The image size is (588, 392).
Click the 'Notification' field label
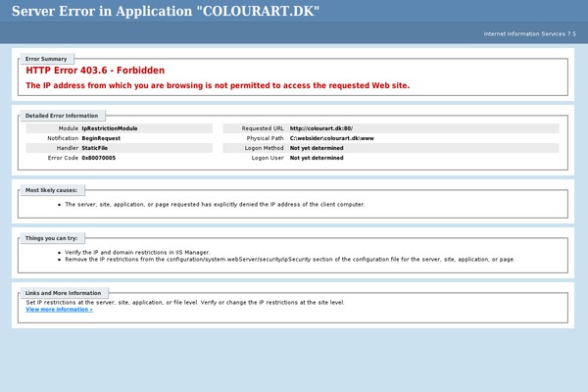point(63,138)
